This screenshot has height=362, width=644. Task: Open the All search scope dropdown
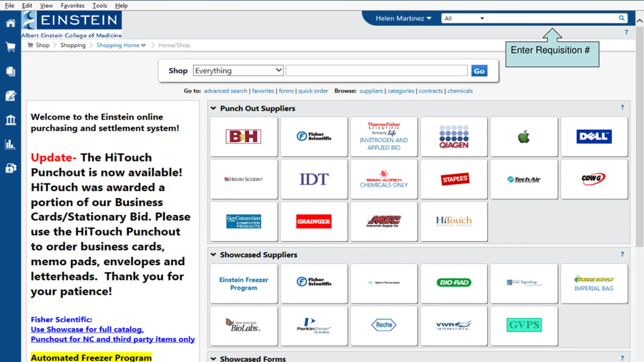464,18
